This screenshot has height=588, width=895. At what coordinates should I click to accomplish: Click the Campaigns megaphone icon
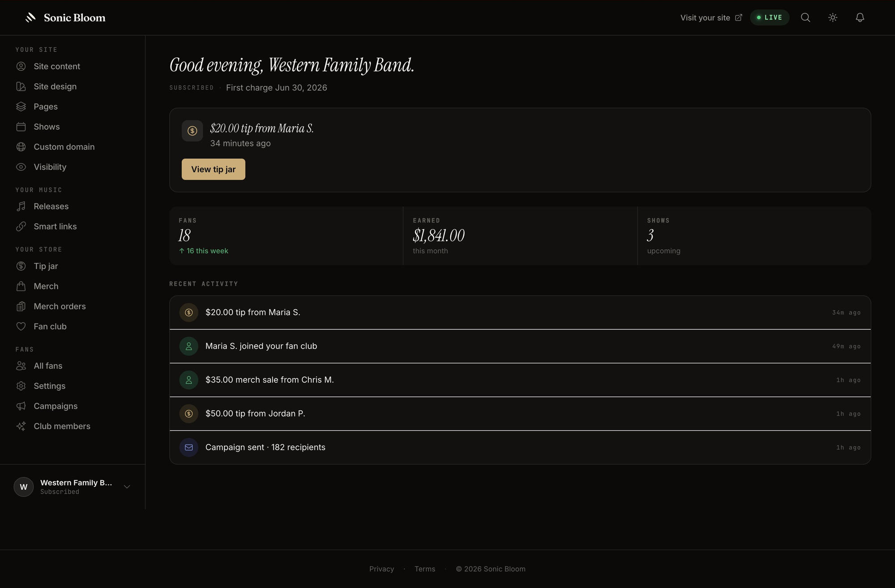coord(21,406)
